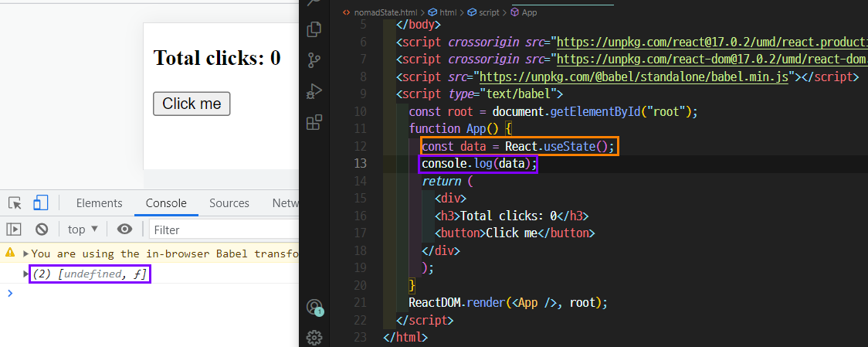Screen dimensions: 868x347
Task: Focus the console Filter input
Action: tap(224, 230)
